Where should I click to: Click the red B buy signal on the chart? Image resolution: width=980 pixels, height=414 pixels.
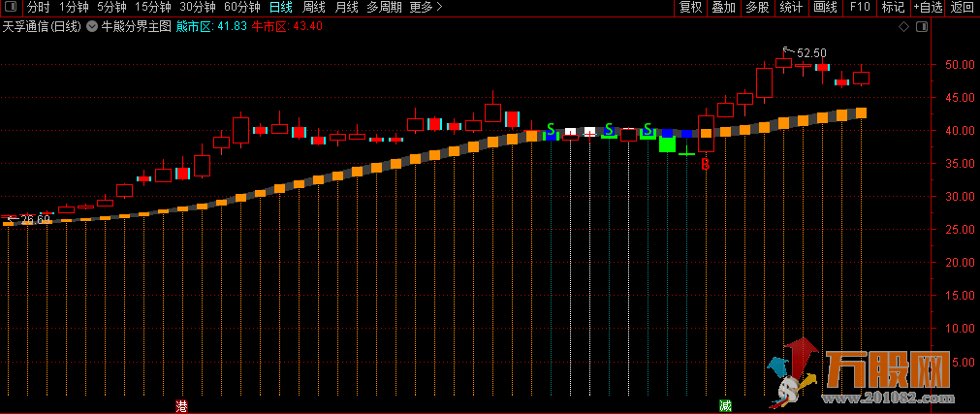[705, 165]
